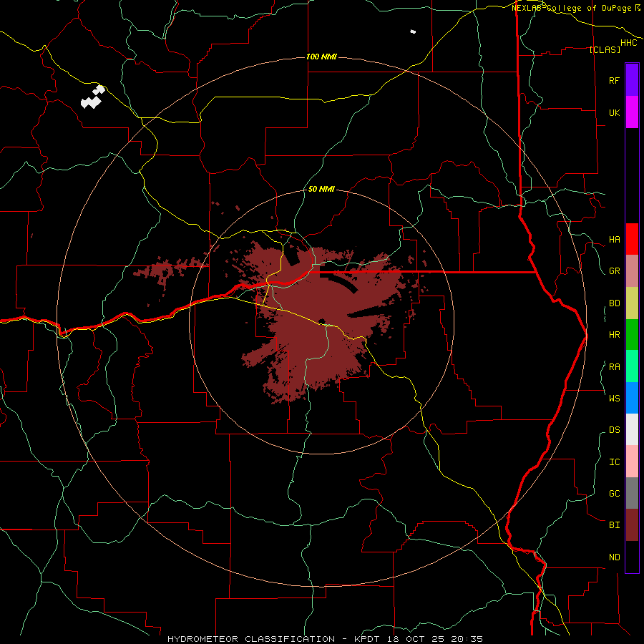
Task: Pick the mint green RA swatch
Action: click(x=632, y=366)
